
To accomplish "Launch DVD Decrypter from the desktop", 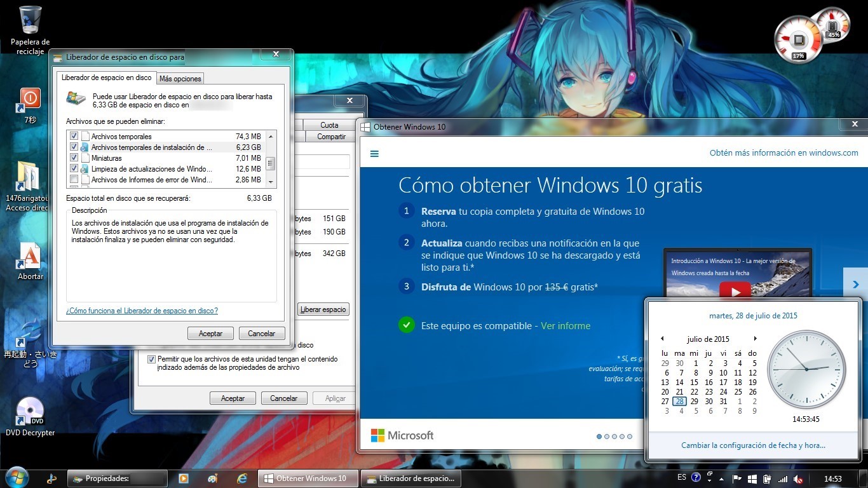I will coord(30,417).
